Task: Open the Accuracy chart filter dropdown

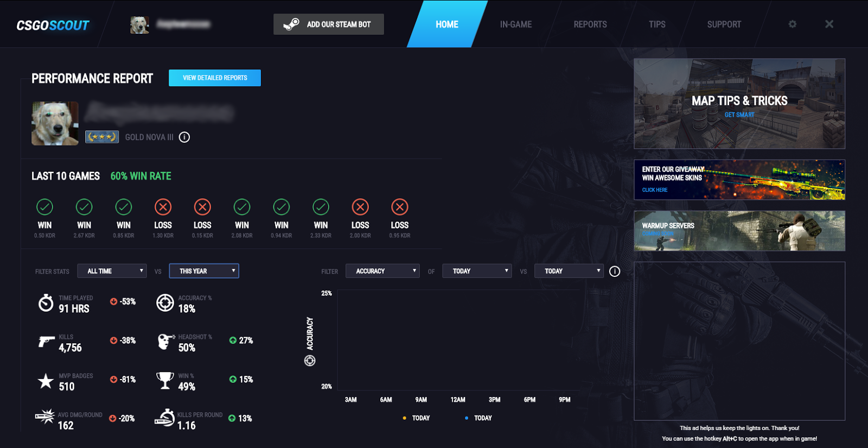Action: (382, 271)
